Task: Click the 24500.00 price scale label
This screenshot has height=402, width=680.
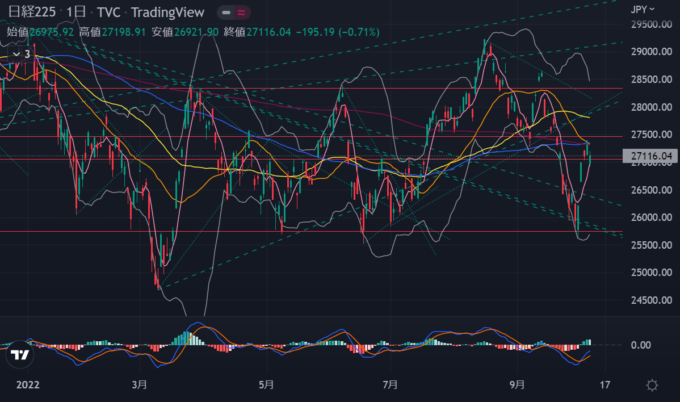Action: tap(649, 300)
